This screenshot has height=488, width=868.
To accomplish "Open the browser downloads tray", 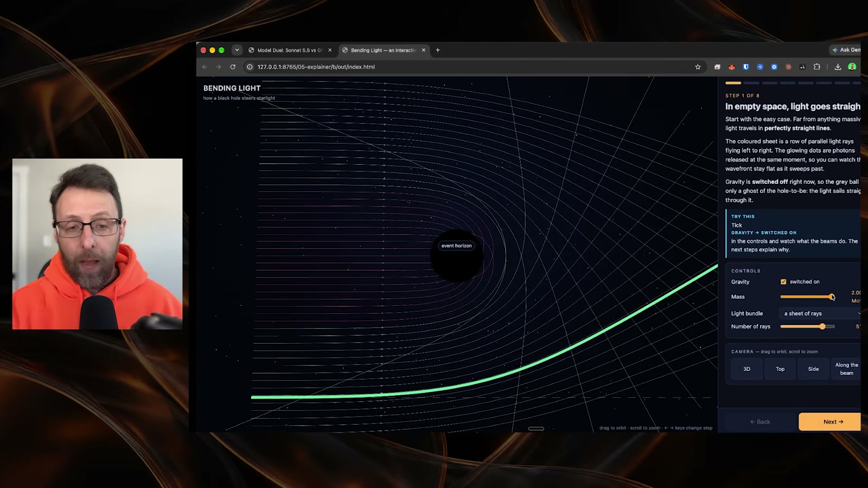I will (x=838, y=67).
